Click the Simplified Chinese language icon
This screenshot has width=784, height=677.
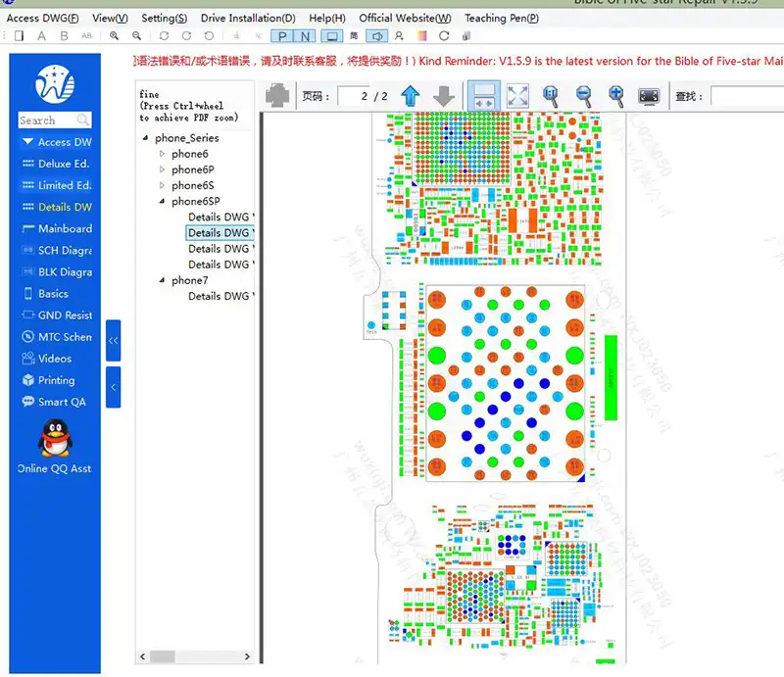click(x=354, y=36)
